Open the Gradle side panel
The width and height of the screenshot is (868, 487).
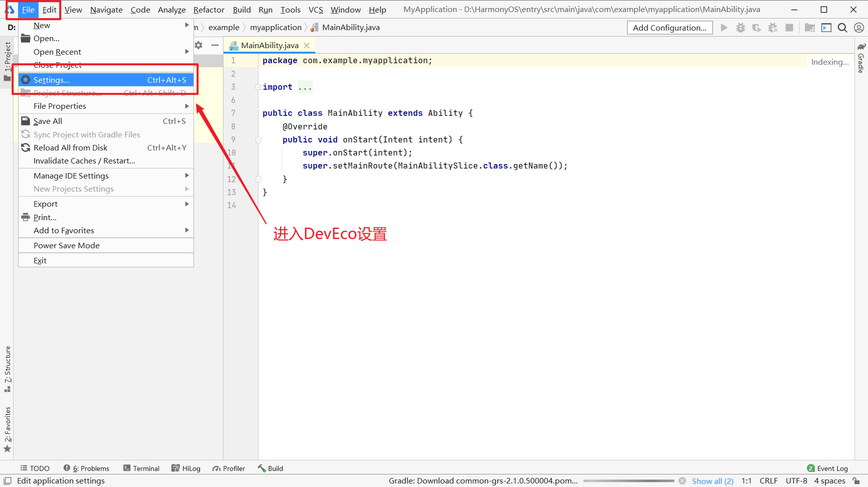click(x=861, y=58)
